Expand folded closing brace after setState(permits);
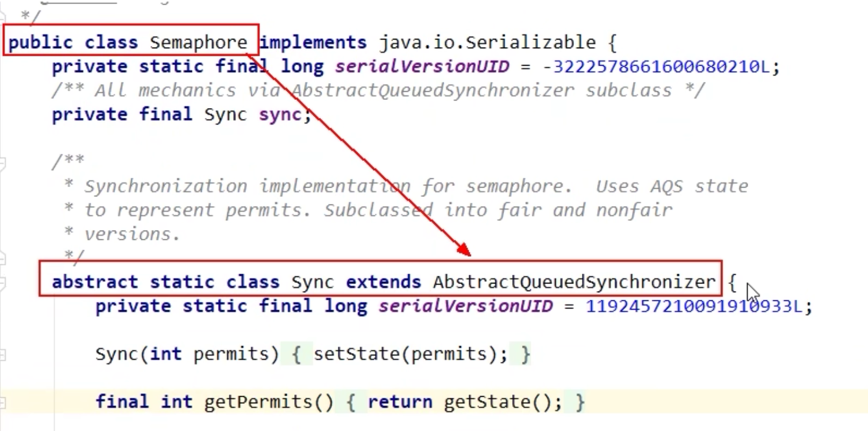 point(525,354)
